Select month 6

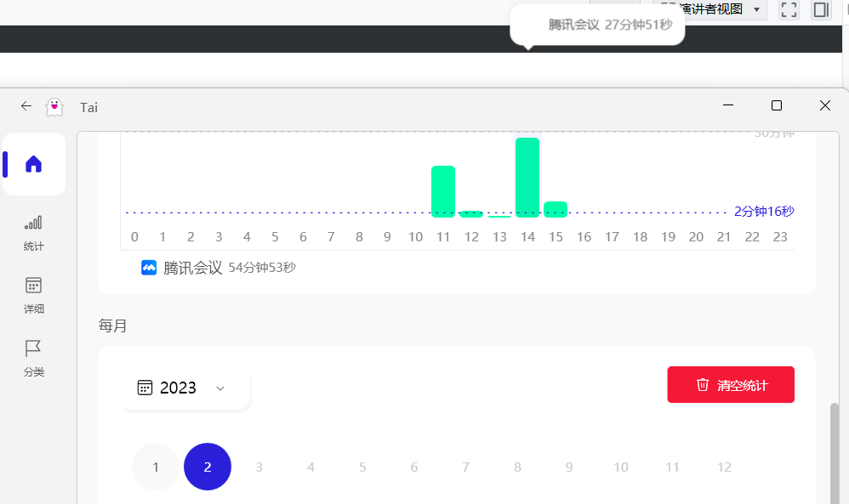click(x=414, y=467)
